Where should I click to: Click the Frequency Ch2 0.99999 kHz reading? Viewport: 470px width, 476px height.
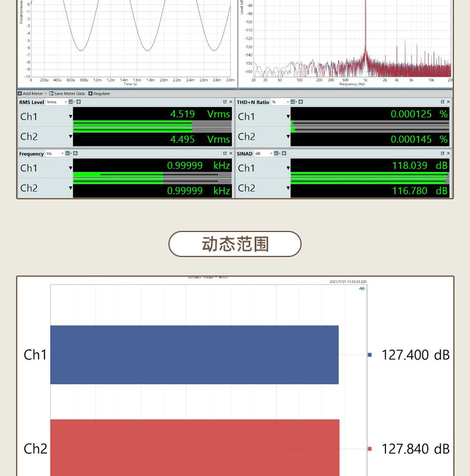(x=199, y=191)
